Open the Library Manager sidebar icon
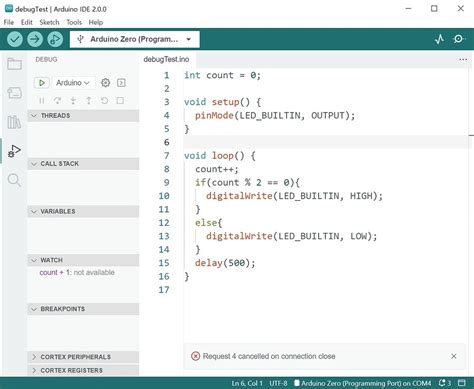Viewport: 474px width, 389px height. click(x=14, y=122)
